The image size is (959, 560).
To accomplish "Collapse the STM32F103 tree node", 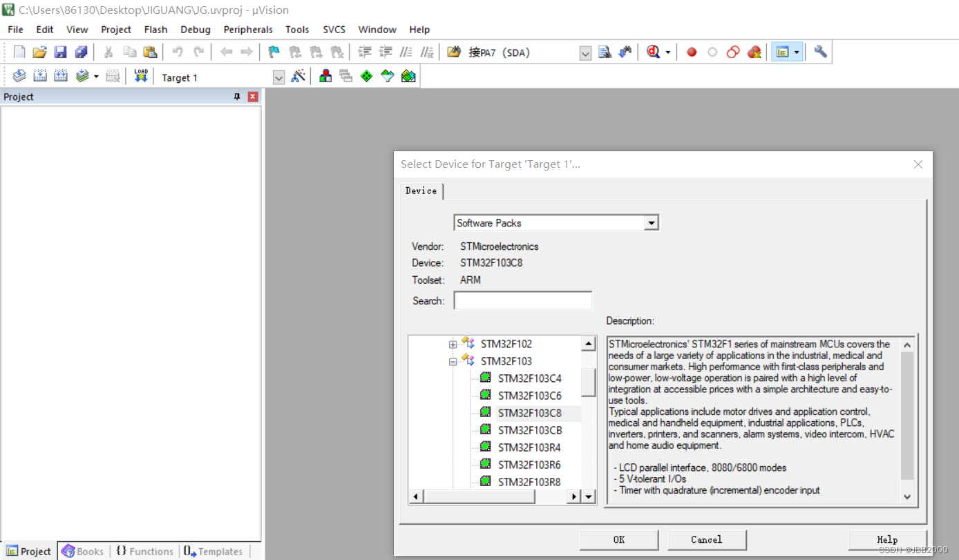I will (453, 361).
